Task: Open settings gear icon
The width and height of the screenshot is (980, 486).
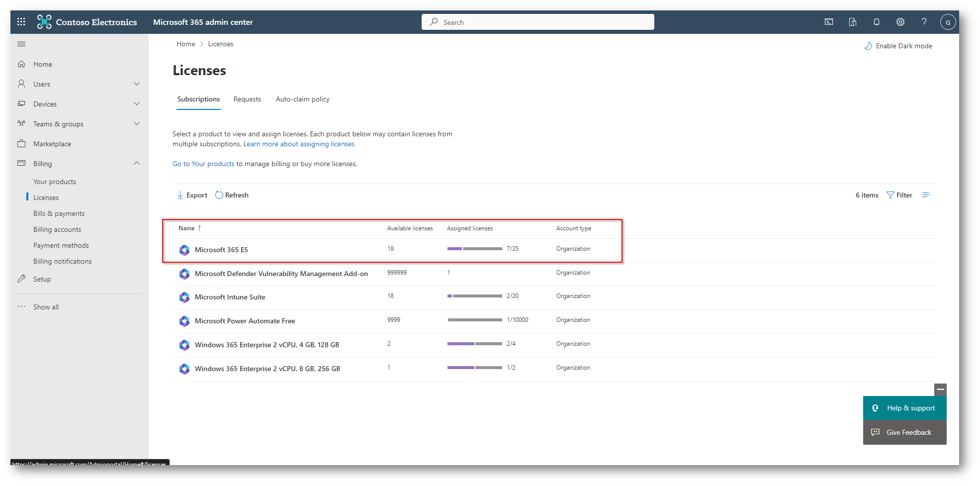Action: pos(900,22)
